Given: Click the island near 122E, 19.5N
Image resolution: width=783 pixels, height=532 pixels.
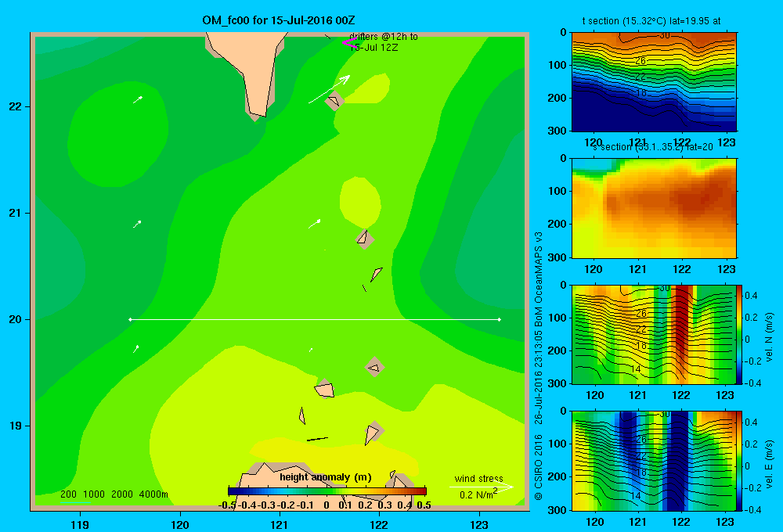Looking at the screenshot, I should (x=374, y=367).
